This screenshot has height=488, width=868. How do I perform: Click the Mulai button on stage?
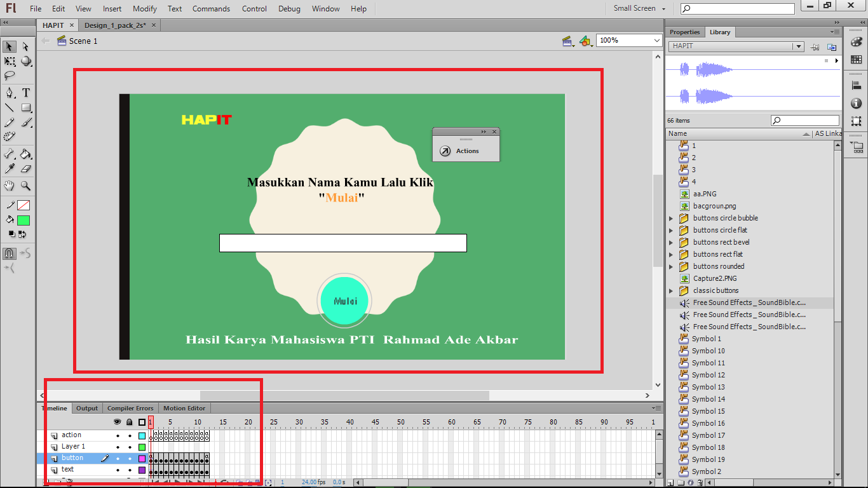(344, 301)
